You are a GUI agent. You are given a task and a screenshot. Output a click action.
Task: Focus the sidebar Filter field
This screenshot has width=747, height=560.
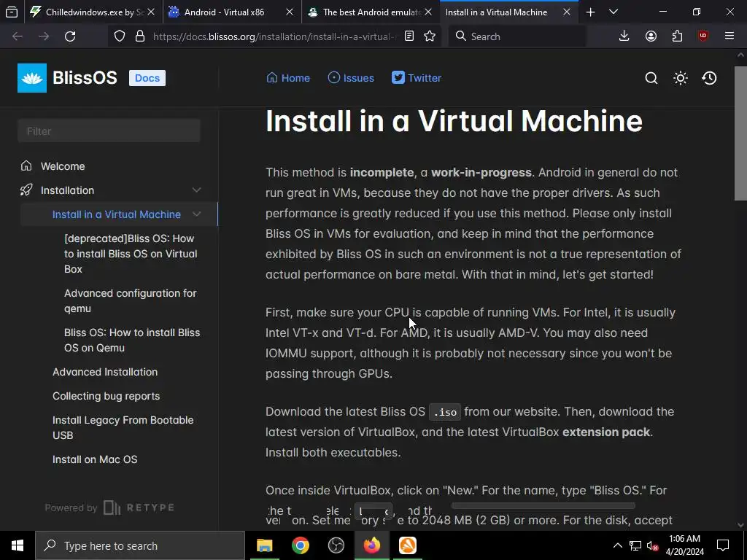[x=109, y=131]
